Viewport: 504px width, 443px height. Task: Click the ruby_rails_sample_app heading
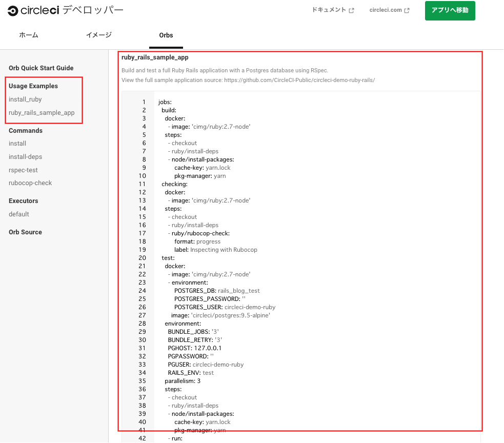click(155, 57)
